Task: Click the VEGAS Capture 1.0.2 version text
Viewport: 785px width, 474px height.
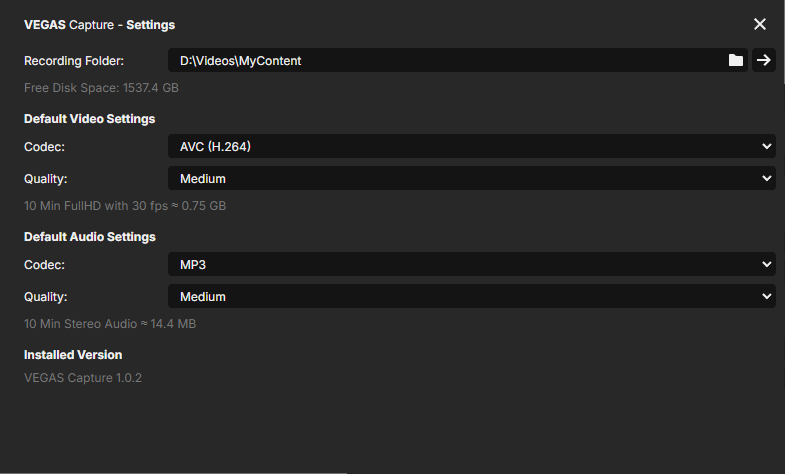Action: (83, 379)
